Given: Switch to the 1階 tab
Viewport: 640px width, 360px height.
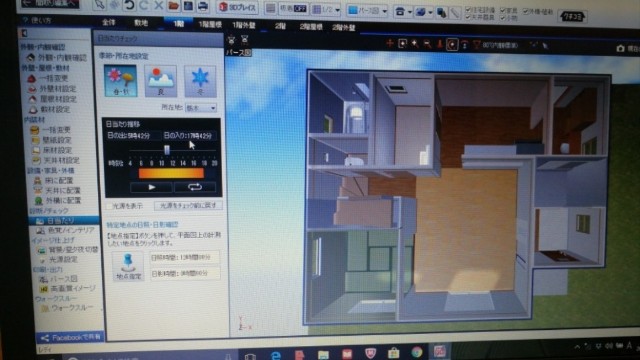Looking at the screenshot, I should [x=179, y=24].
